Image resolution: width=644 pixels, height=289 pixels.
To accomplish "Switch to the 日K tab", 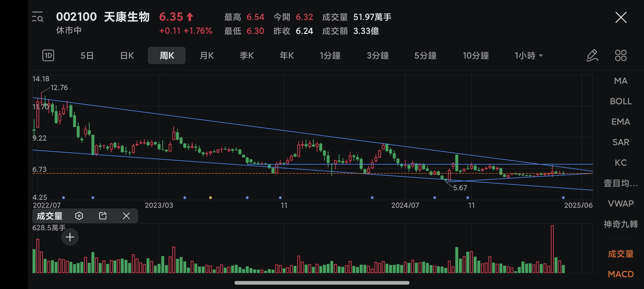I will tap(127, 55).
